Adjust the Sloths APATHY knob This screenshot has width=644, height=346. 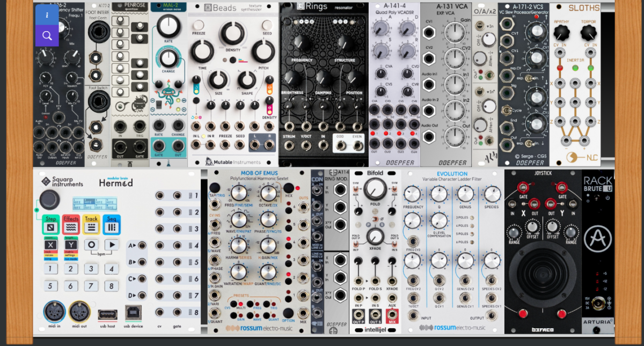coord(562,34)
